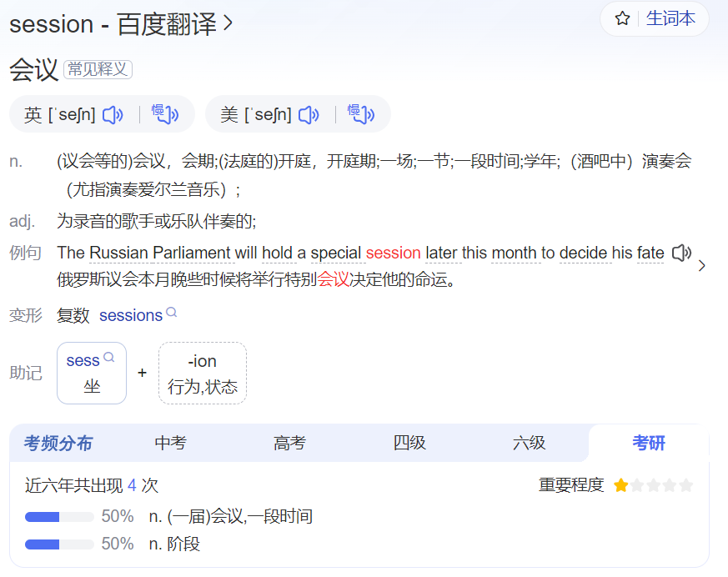Switch to the 高考 tab
Image resolution: width=728 pixels, height=577 pixels.
[289, 443]
